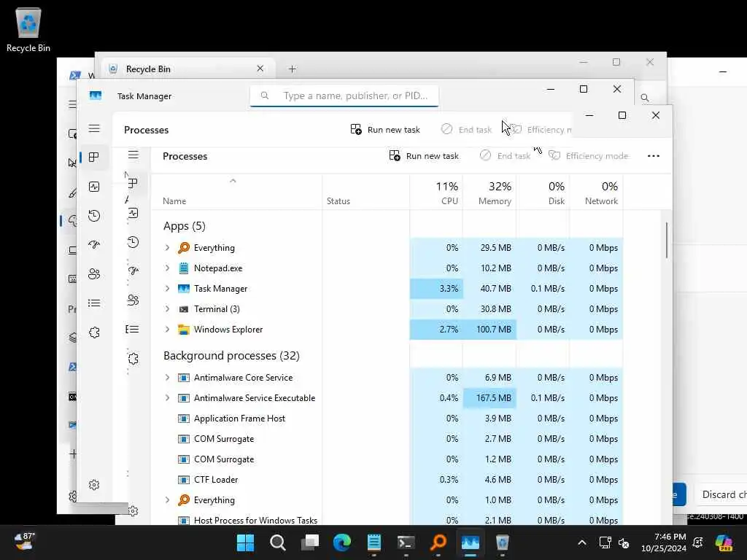This screenshot has height=560, width=747.
Task: Open Copilot preview icon in taskbar
Action: (x=724, y=542)
